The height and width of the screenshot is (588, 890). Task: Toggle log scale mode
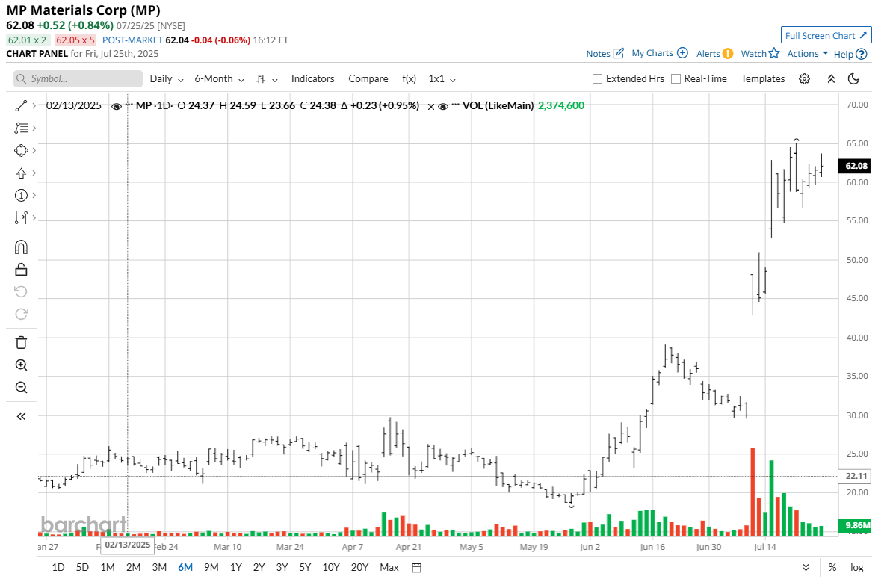(856, 568)
